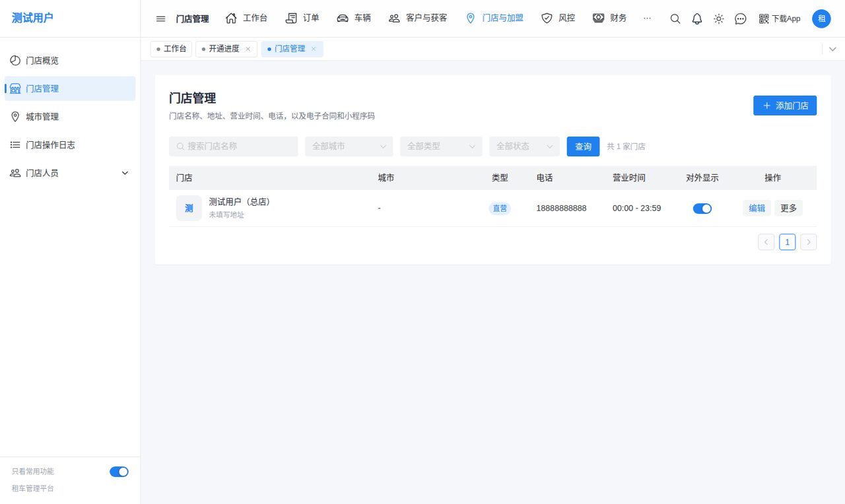The image size is (845, 504).
Task: Open the 全部城市 dropdown
Action: [x=349, y=146]
